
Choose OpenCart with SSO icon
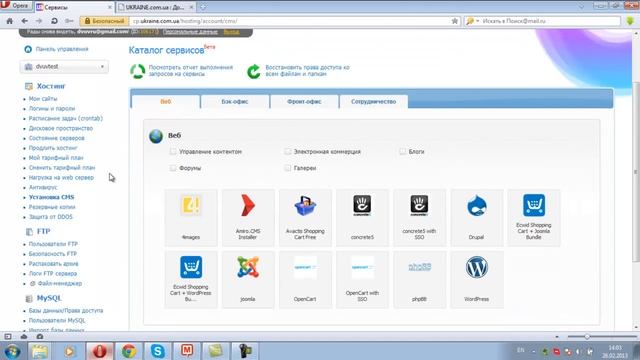pyautogui.click(x=362, y=267)
